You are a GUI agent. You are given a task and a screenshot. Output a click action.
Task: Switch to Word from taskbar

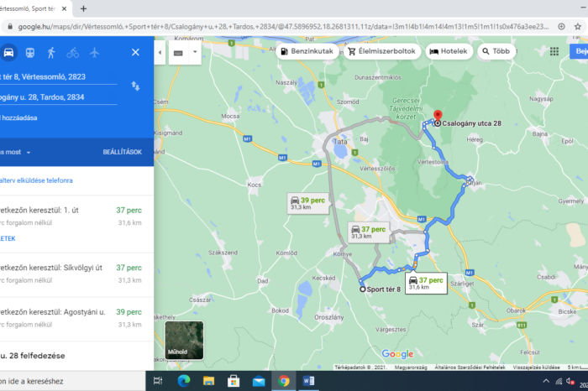pos(308,381)
